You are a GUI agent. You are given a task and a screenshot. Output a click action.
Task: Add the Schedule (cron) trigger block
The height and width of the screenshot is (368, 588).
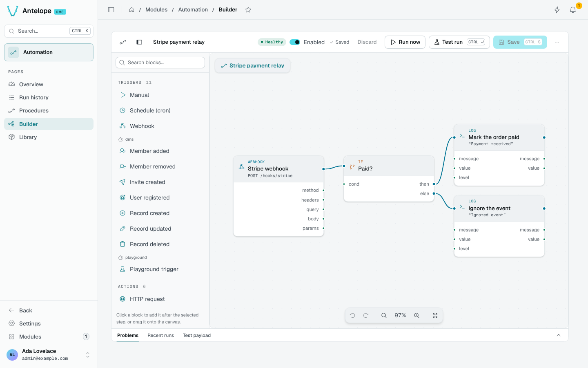click(x=160, y=110)
